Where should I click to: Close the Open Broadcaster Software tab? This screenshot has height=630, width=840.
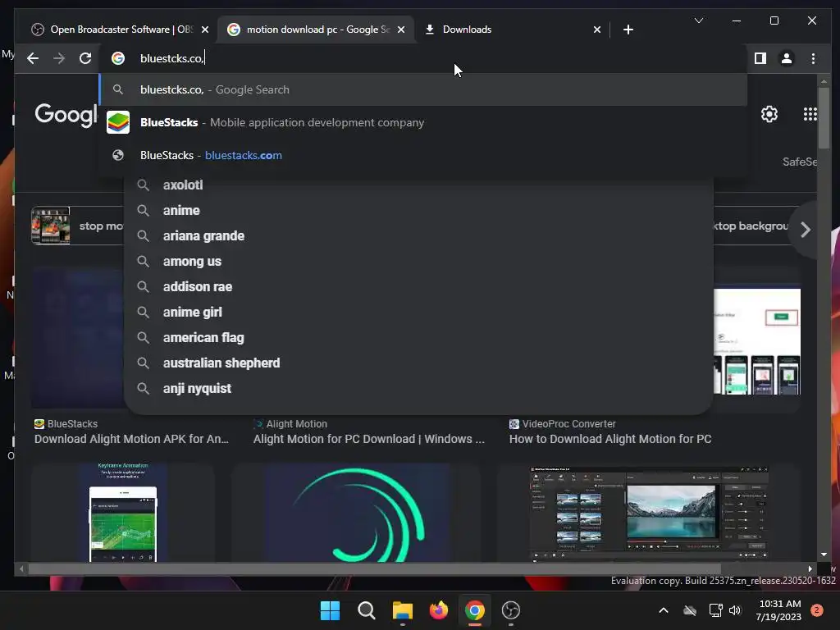point(204,30)
